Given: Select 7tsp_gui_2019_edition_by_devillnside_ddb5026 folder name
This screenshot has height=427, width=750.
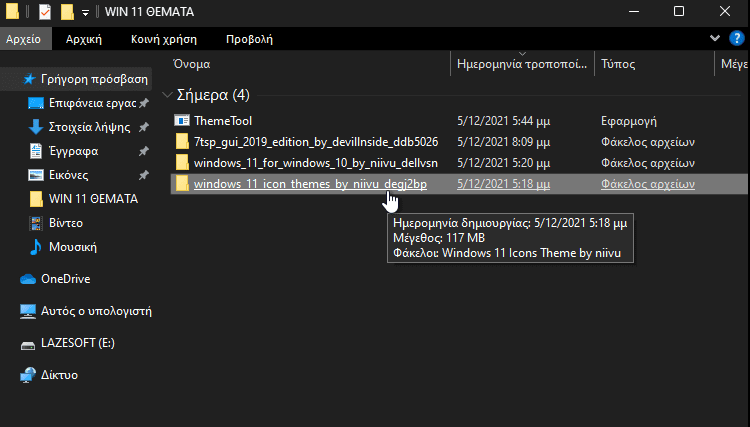Looking at the screenshot, I should (x=316, y=142).
